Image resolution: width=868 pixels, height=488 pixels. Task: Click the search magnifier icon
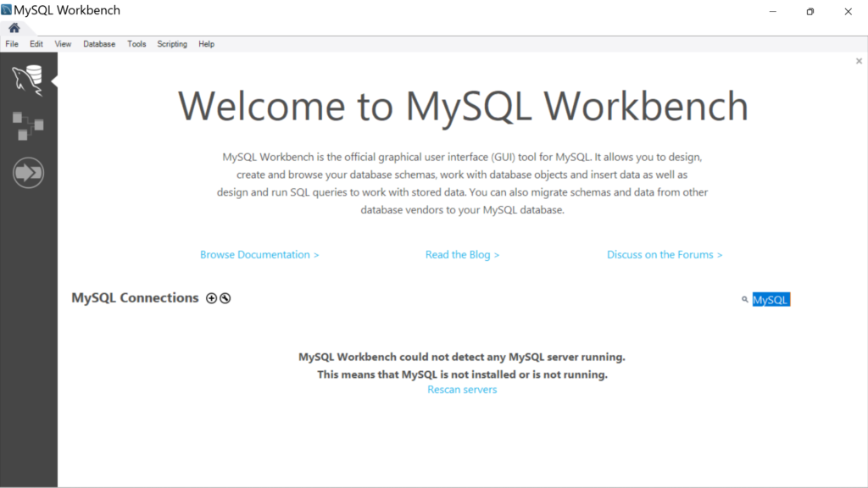click(744, 299)
